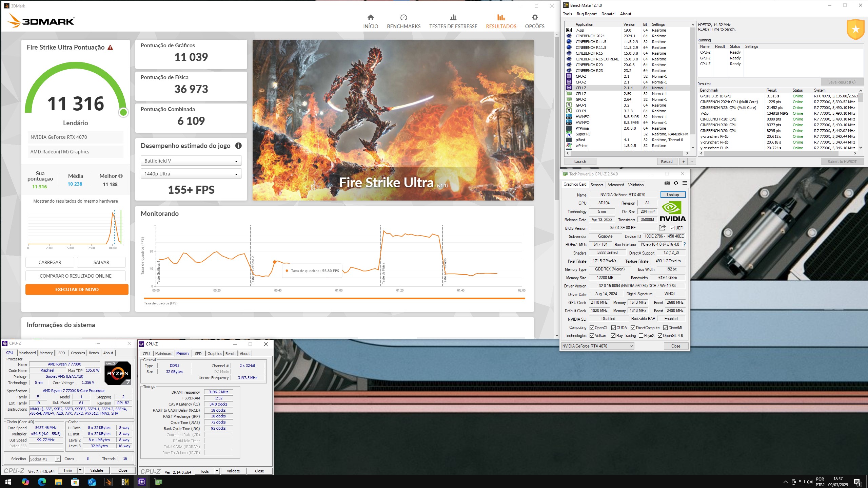Open the GPU selection dropdown in GPU-Z
868x488 pixels.
[597, 346]
